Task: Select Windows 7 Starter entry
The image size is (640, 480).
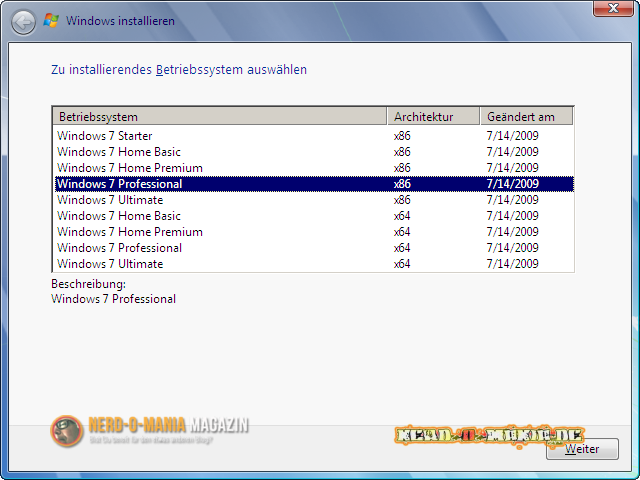Action: [x=314, y=136]
